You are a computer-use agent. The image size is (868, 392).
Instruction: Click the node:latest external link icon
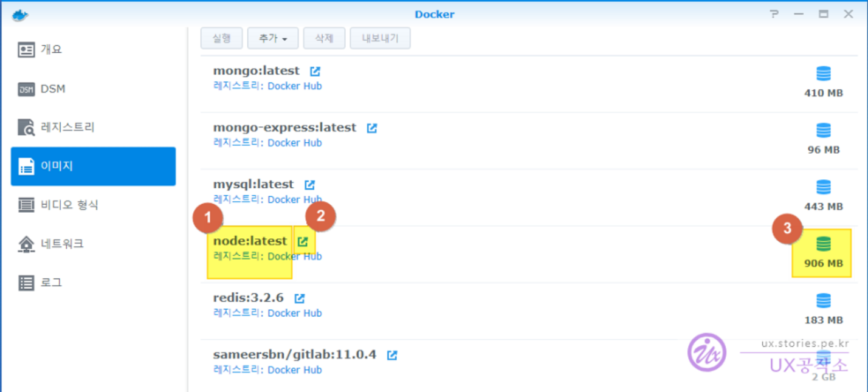(303, 242)
